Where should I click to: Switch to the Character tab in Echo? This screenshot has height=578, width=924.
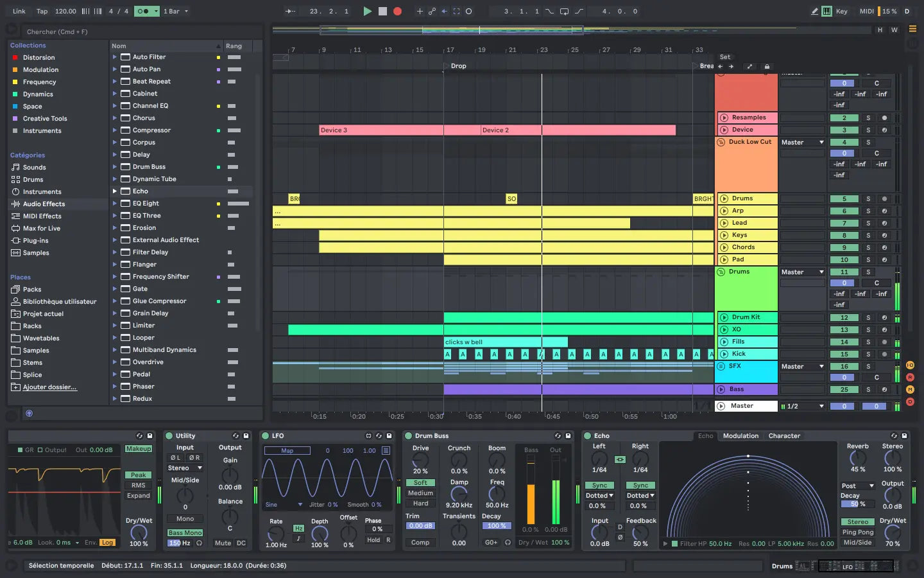(x=784, y=435)
